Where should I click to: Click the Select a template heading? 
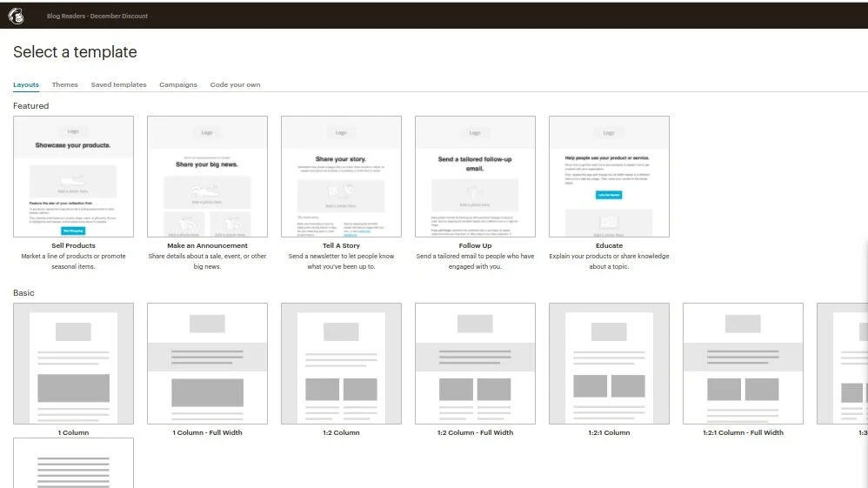click(76, 52)
